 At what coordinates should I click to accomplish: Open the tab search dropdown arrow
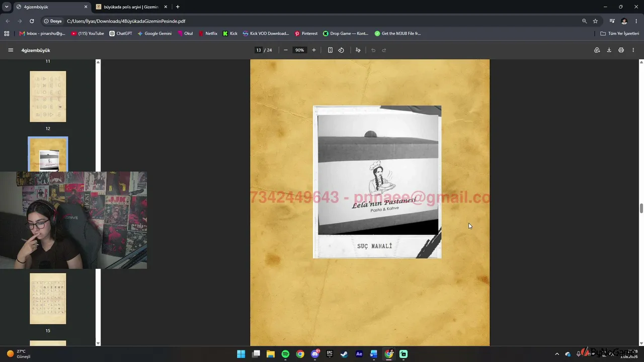tap(7, 7)
